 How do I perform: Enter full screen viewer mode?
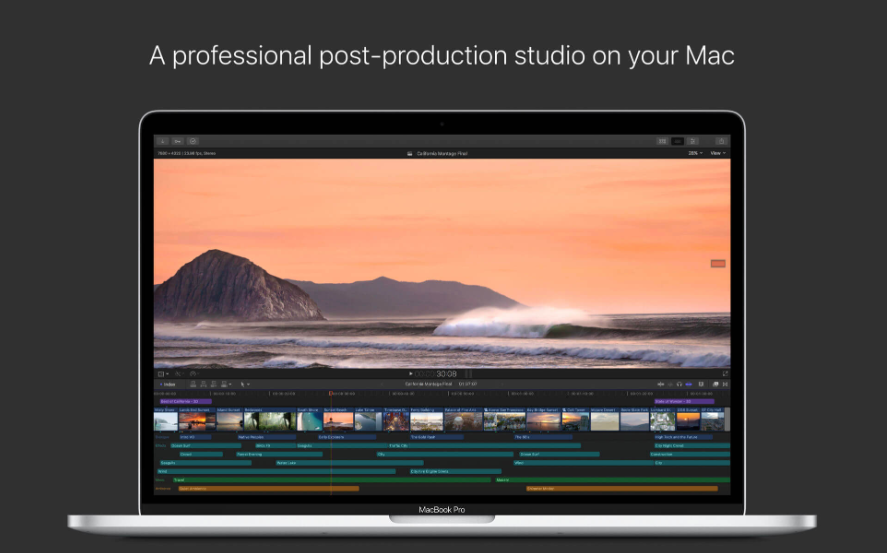725,374
